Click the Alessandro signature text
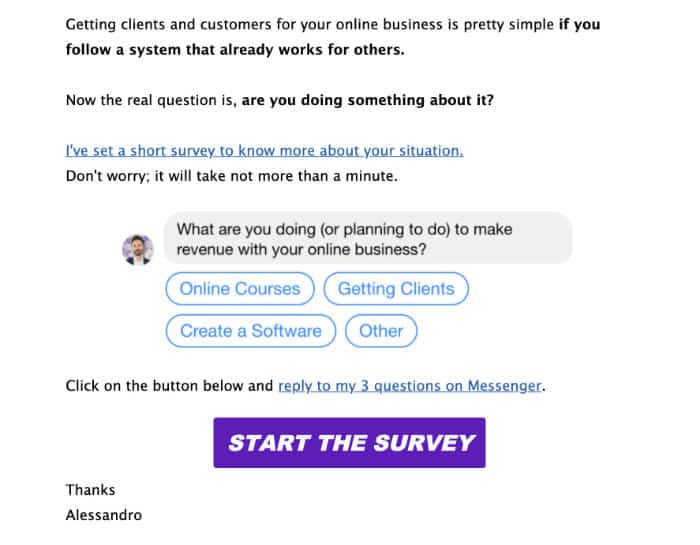700x545 pixels. tap(104, 515)
